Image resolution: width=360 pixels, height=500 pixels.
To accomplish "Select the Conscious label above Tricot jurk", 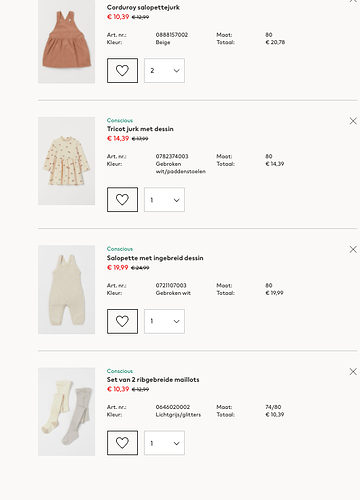I will 120,120.
